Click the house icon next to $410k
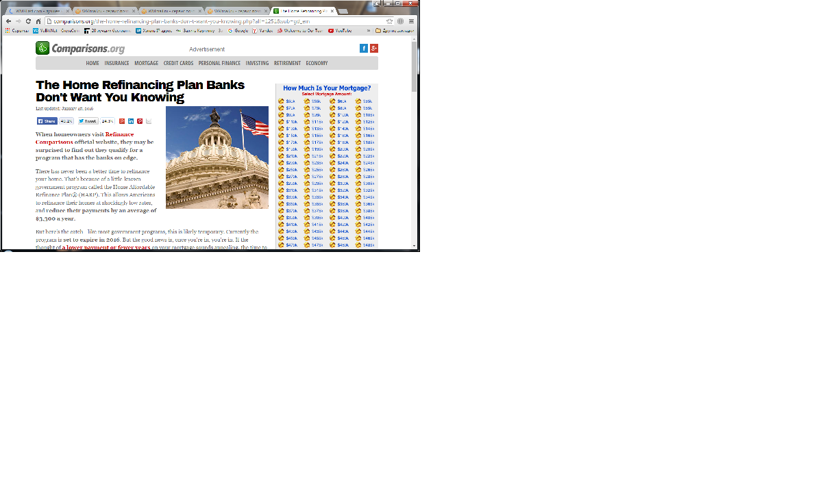Viewport: 840px width, 504px height. [x=281, y=225]
